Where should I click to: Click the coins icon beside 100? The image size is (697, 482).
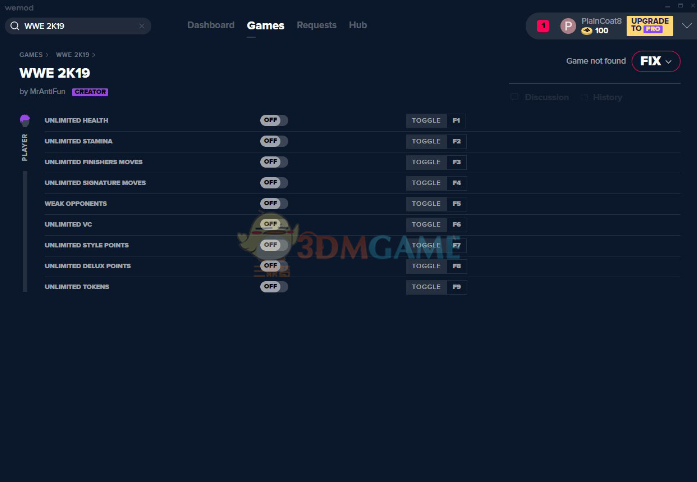(x=587, y=31)
